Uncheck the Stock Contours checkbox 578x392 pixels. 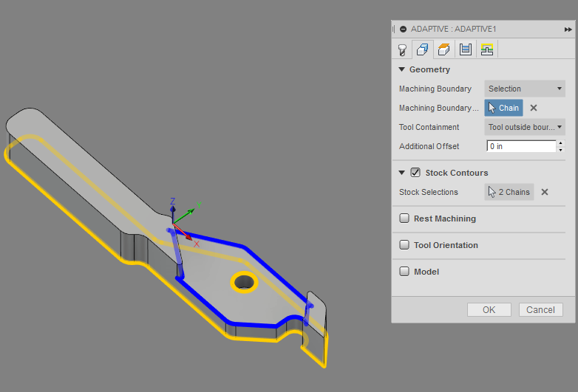415,173
